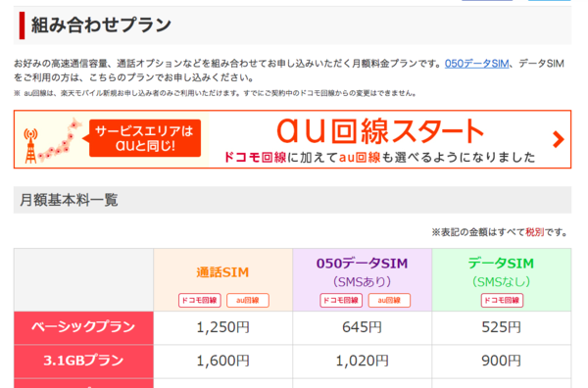Viewport: 588px width, 388px height.
Task: Click the 1,600円 price cell
Action: (222, 361)
